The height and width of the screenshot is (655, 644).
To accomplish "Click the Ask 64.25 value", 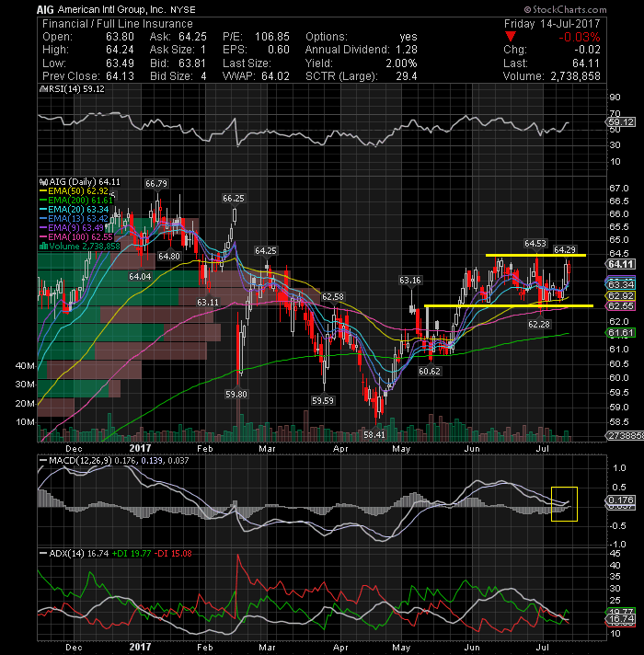I will pos(192,37).
